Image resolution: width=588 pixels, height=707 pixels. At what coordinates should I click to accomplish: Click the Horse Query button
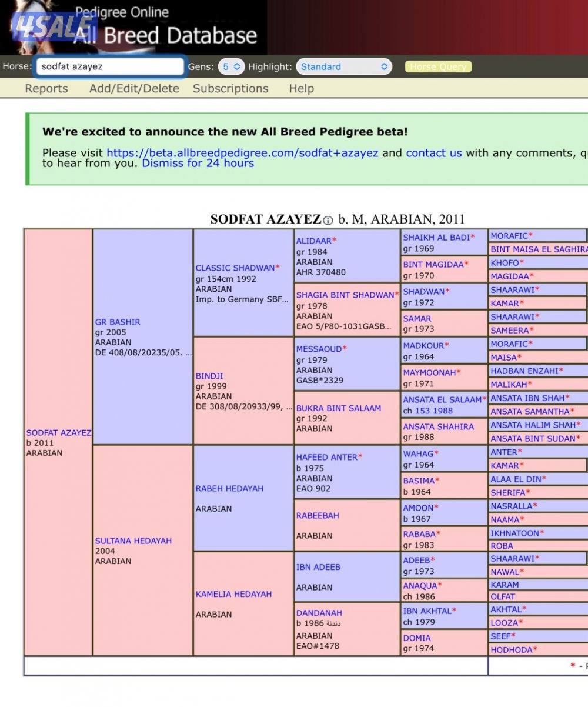pos(438,66)
